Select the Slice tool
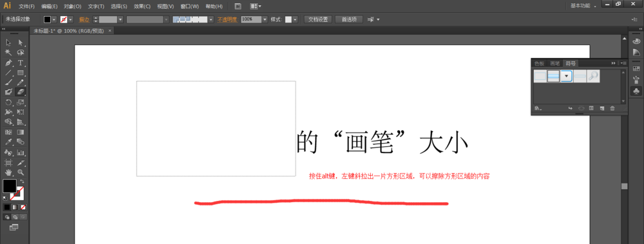Image resolution: width=644 pixels, height=244 pixels. (x=21, y=163)
